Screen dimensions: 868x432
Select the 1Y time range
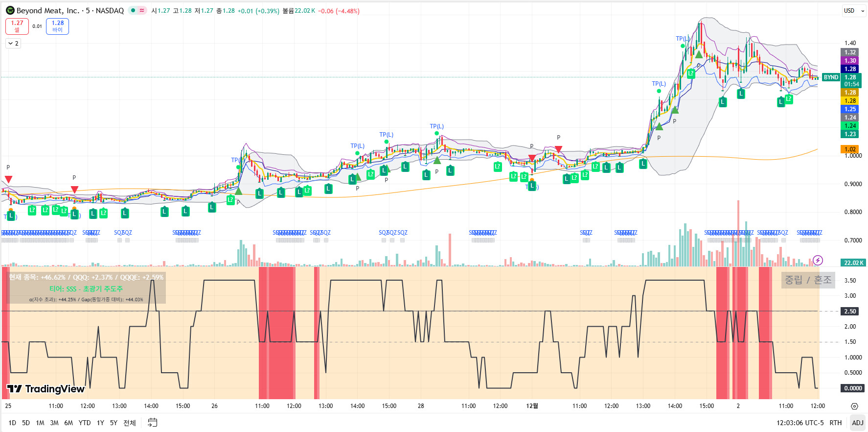tap(100, 423)
